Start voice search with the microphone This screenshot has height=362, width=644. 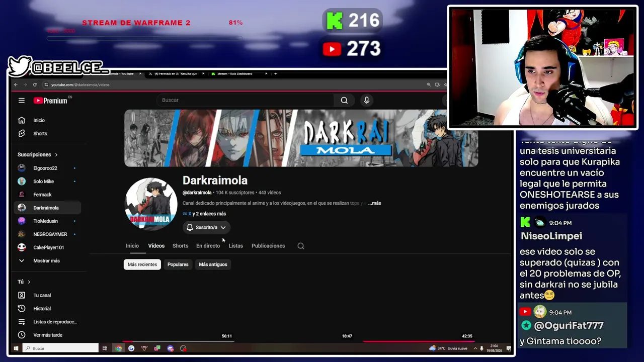[x=367, y=101]
